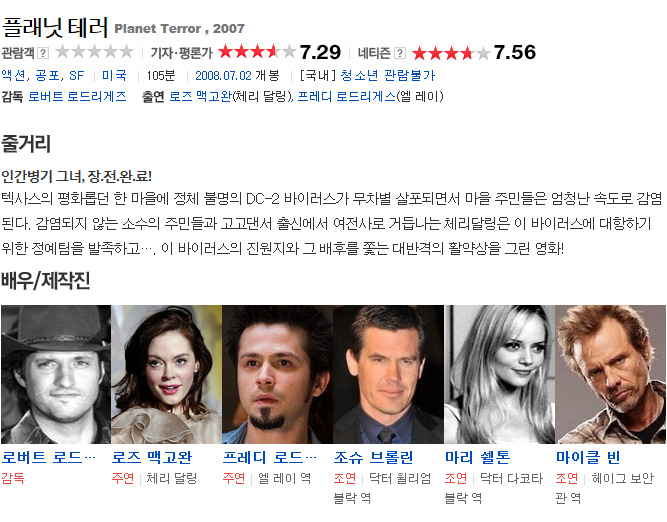Open the 액션 genre link
Viewport: 667px width, 522px height.
click(13, 76)
